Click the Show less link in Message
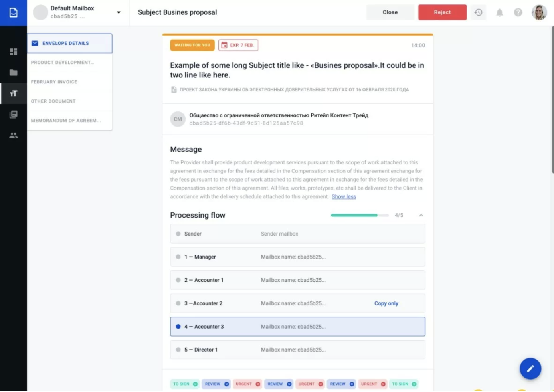This screenshot has width=554, height=392. (x=344, y=196)
